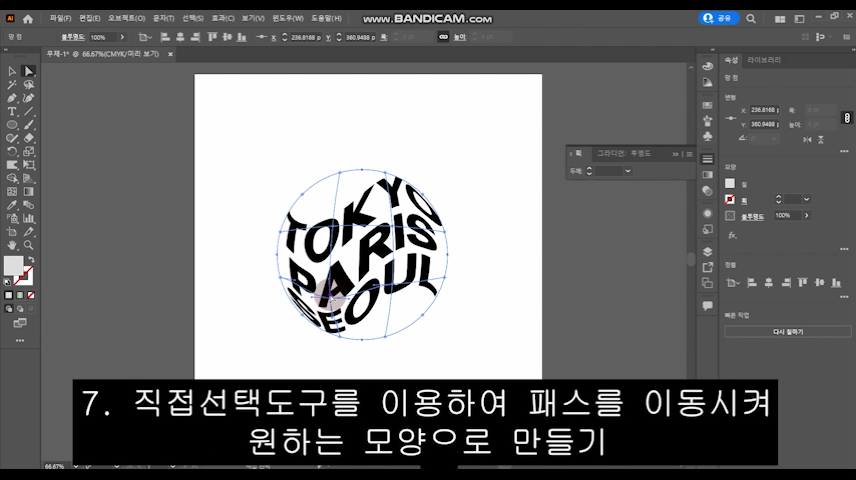Open the 오브젝트(O) menu
The height and width of the screenshot is (480, 856).
point(126,19)
